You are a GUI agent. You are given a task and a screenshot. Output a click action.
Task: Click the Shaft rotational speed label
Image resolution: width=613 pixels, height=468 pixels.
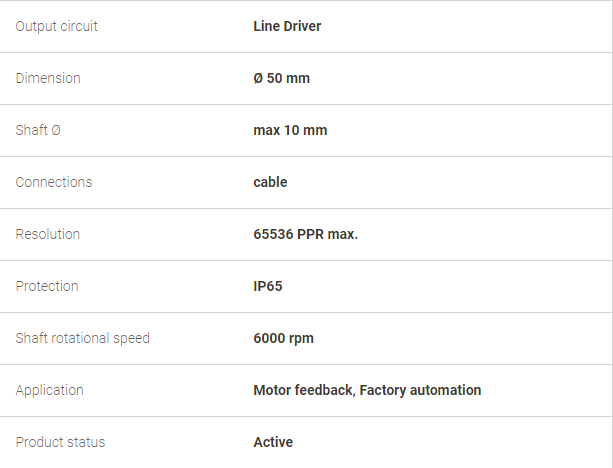[x=82, y=338]
